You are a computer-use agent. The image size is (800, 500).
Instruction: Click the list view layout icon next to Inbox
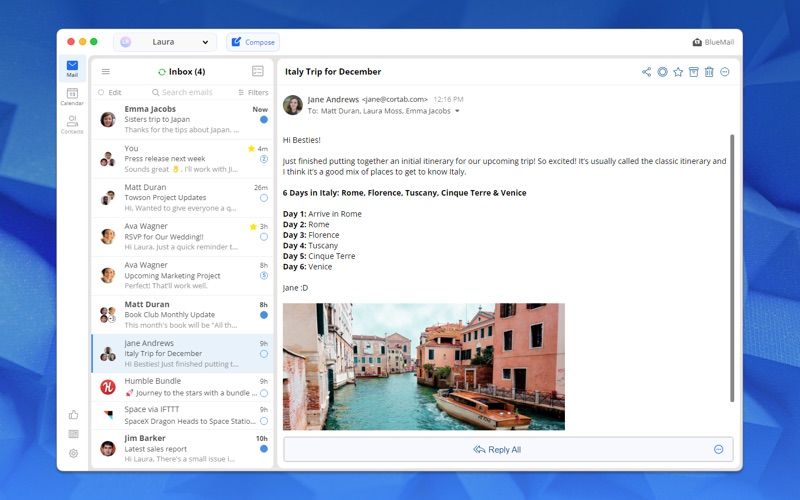tap(258, 71)
